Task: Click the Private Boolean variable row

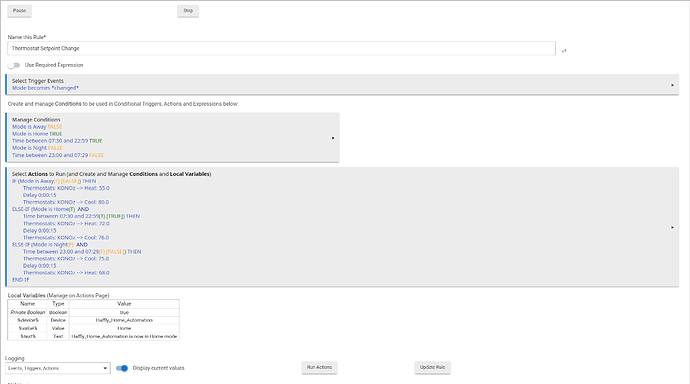Action: click(93, 312)
